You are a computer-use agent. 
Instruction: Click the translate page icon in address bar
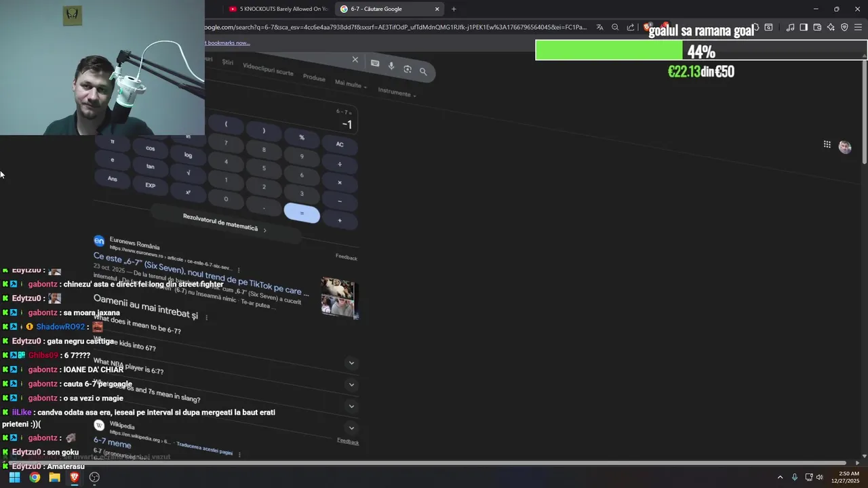pos(600,27)
